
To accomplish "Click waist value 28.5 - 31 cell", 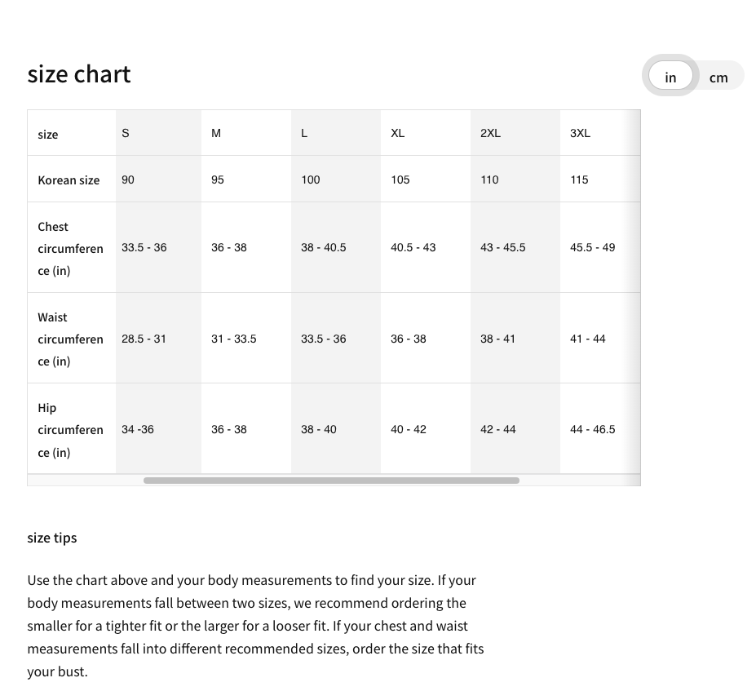I will (x=144, y=339).
